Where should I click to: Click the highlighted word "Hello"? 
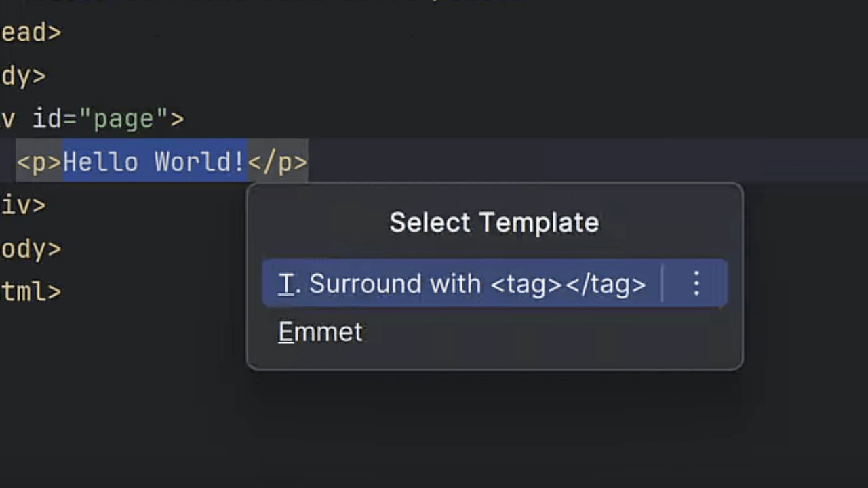click(x=100, y=163)
